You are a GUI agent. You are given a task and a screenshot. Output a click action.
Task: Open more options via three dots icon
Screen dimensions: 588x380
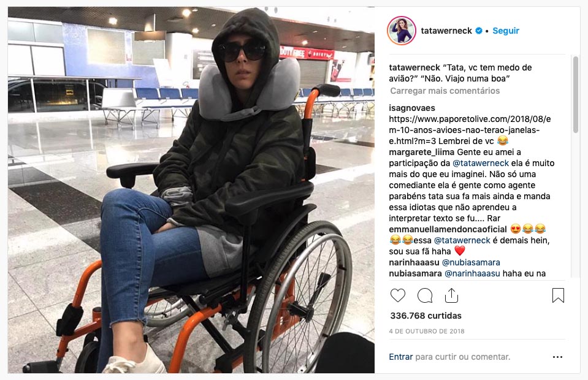557,357
